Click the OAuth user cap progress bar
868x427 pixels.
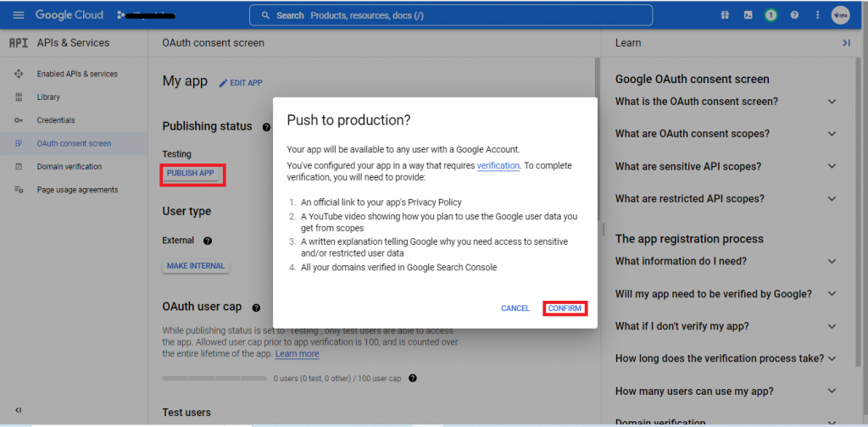tap(214, 379)
